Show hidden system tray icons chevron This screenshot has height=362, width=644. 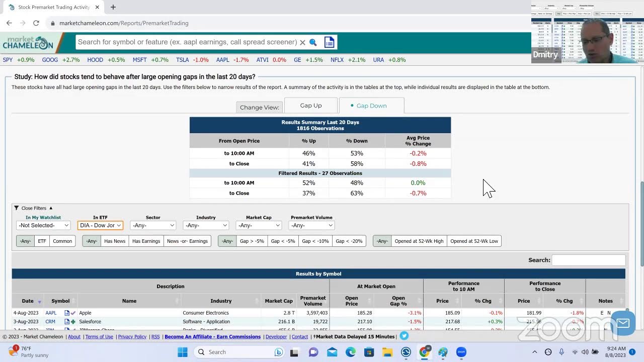(x=534, y=352)
